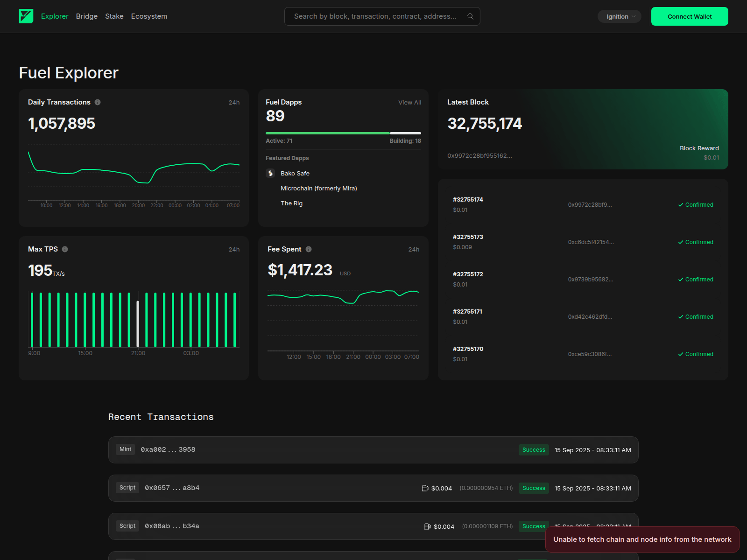This screenshot has width=747, height=560.
Task: Click block number #32755173 in Latest Block list
Action: click(x=468, y=237)
